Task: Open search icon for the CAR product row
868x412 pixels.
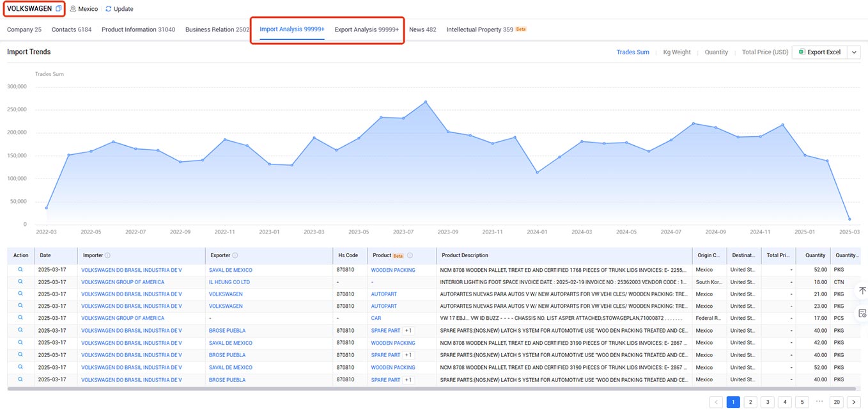Action: pos(20,318)
